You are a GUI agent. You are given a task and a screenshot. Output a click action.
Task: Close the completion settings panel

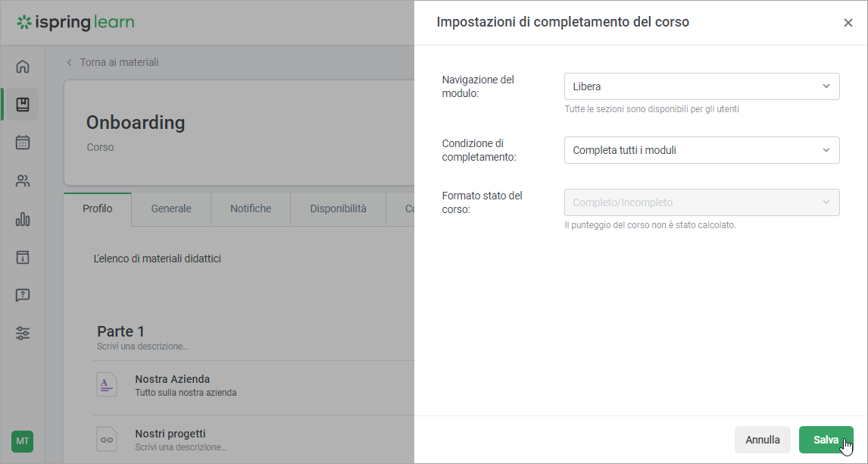848,23
